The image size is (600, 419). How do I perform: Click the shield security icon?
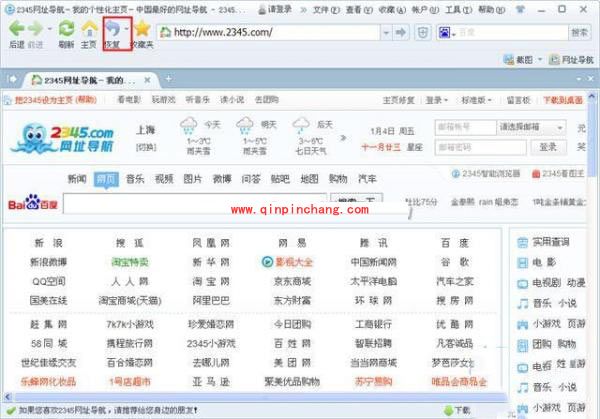point(423,33)
